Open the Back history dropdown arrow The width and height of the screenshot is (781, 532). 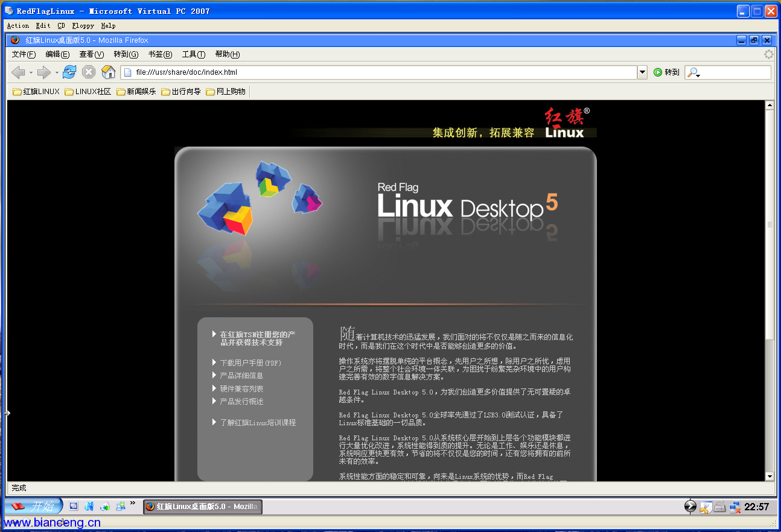[x=31, y=73]
